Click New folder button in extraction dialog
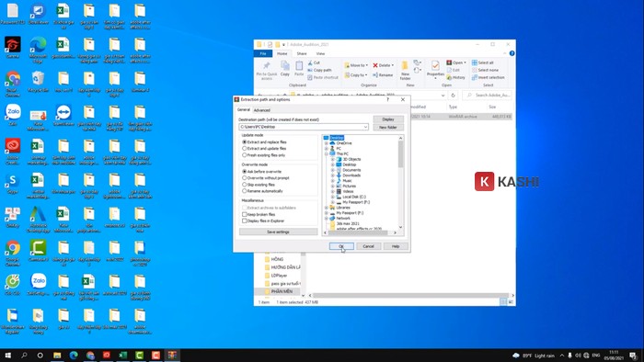Image resolution: width=644 pixels, height=362 pixels. (x=388, y=128)
